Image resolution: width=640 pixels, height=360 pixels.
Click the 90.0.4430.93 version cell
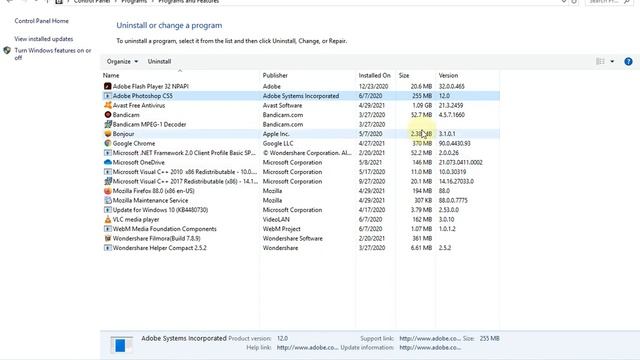point(454,143)
